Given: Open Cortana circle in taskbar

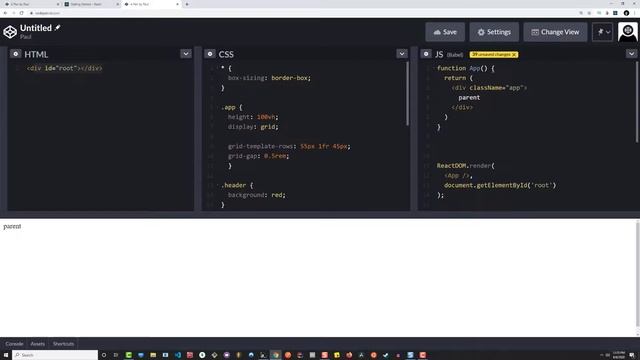Looking at the screenshot, I should (104, 355).
